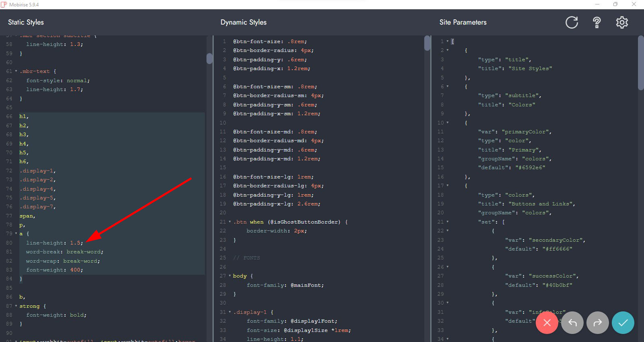
Task: Fold the .btn when rule at line 21
Action: click(230, 222)
